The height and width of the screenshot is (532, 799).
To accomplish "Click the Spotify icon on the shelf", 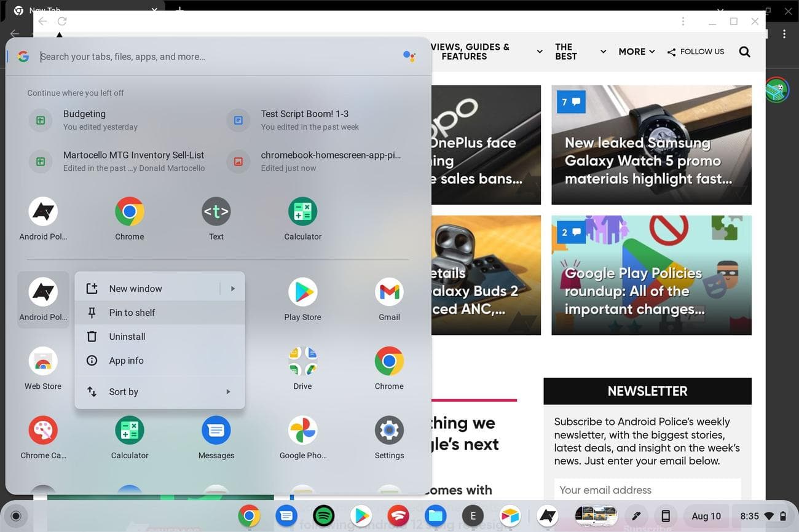I will [324, 515].
